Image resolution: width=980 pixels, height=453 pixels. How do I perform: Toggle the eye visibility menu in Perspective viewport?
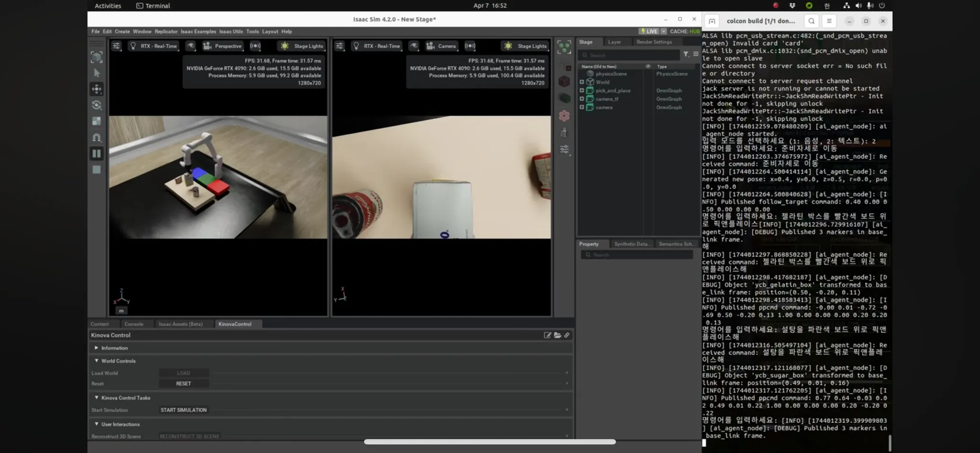[190, 46]
